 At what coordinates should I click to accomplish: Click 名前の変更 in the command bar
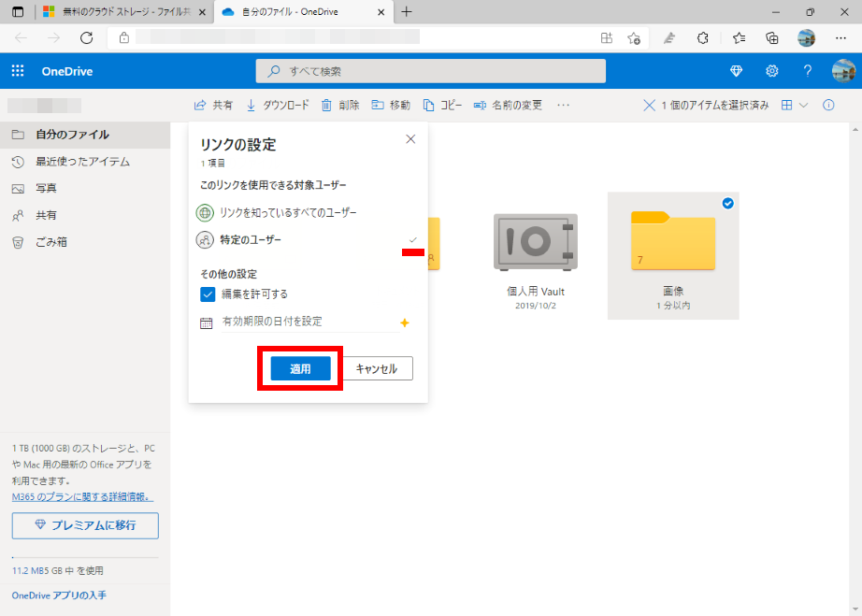[508, 105]
